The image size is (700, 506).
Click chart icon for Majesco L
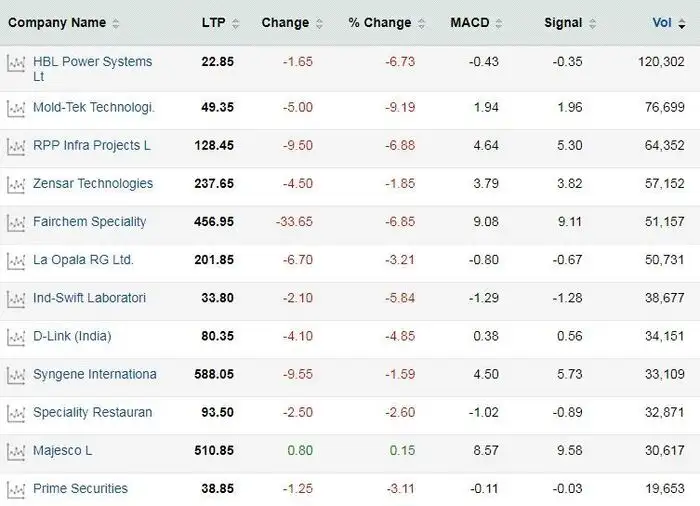15,451
